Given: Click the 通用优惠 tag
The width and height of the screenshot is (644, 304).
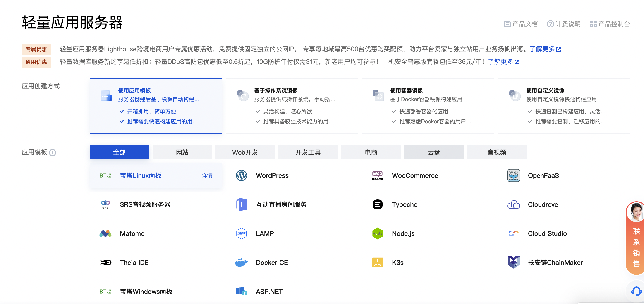Looking at the screenshot, I should click(36, 62).
